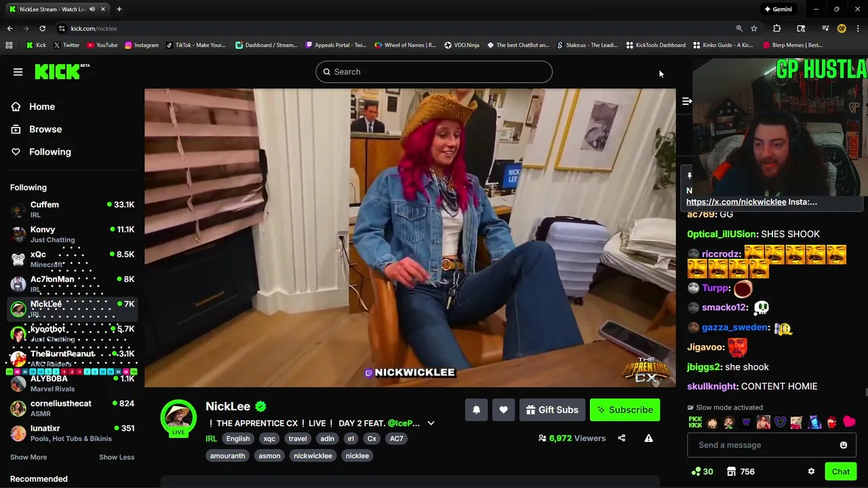Image resolution: width=868 pixels, height=488 pixels.
Task: Bookmark this page with star icon
Action: 754,28
